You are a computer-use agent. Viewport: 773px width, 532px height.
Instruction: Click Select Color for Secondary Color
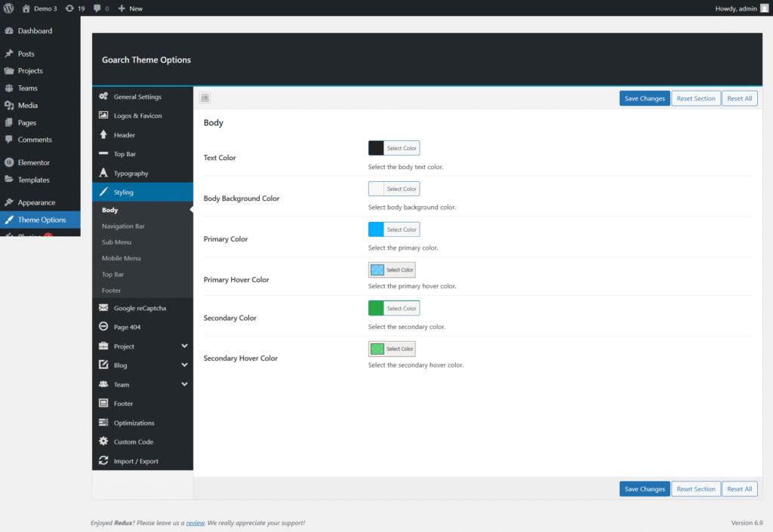402,309
